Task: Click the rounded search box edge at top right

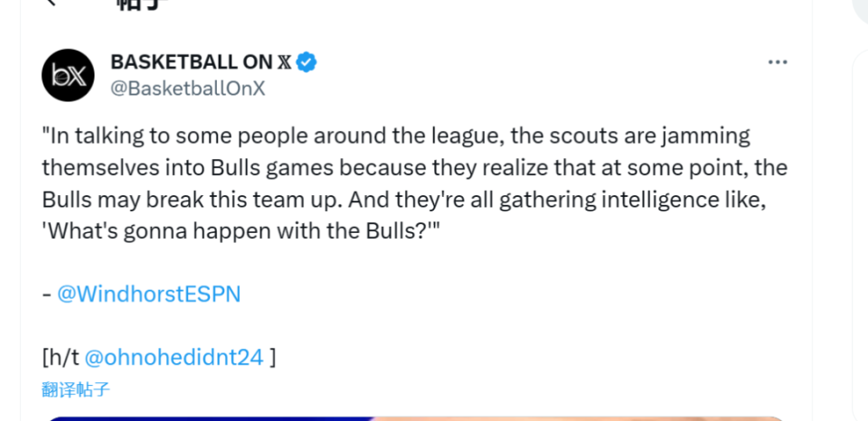Action: tap(861, 11)
